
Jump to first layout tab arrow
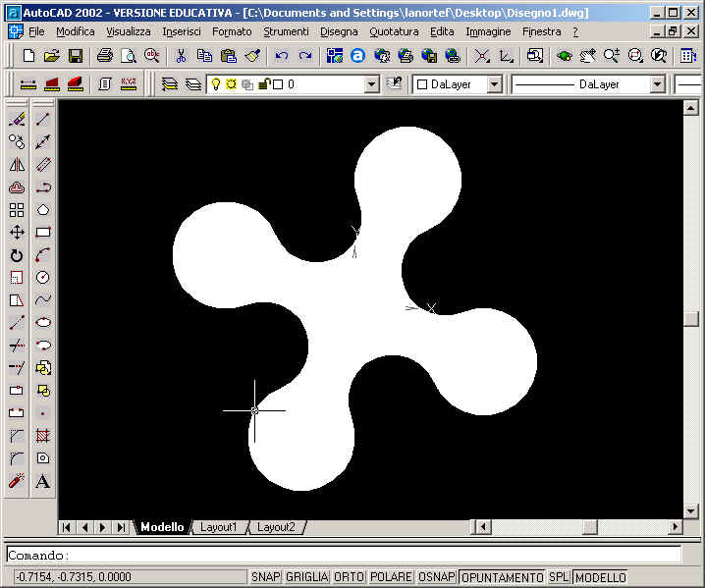point(66,527)
